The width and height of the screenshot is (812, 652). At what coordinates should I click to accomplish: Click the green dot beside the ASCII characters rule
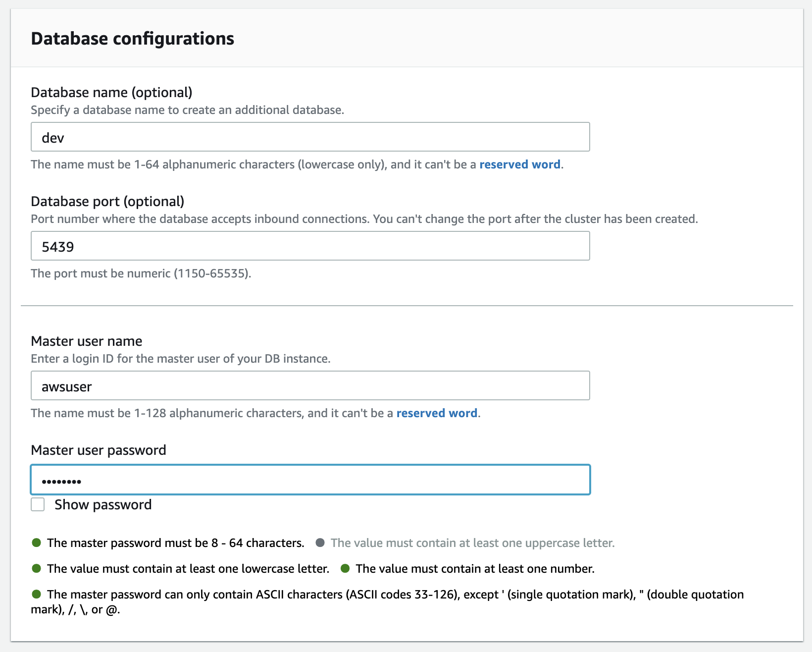36,594
